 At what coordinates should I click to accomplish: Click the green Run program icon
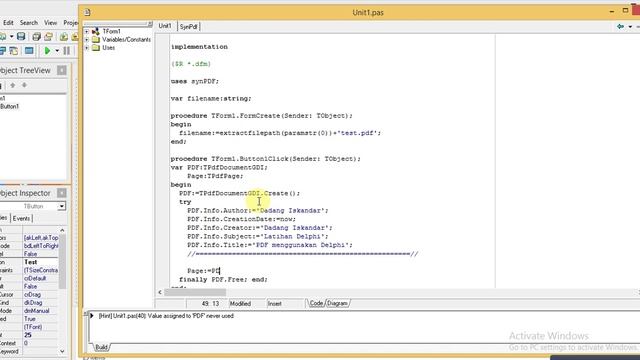47,51
